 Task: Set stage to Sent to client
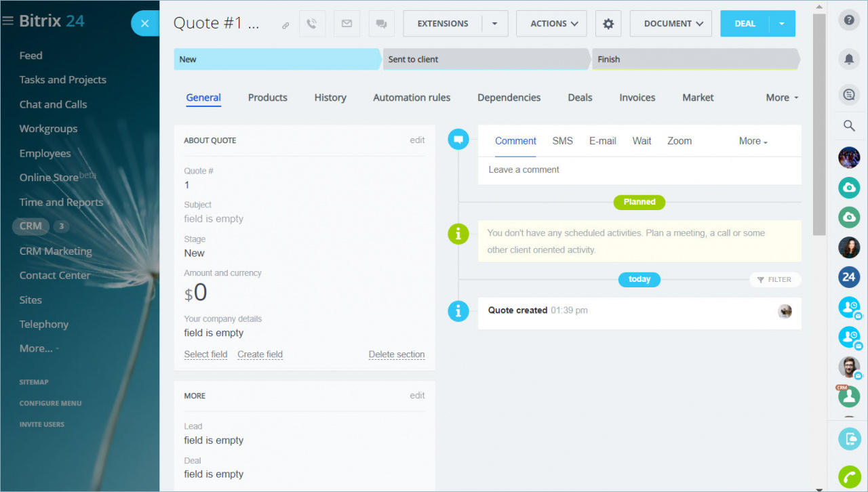[x=486, y=59]
